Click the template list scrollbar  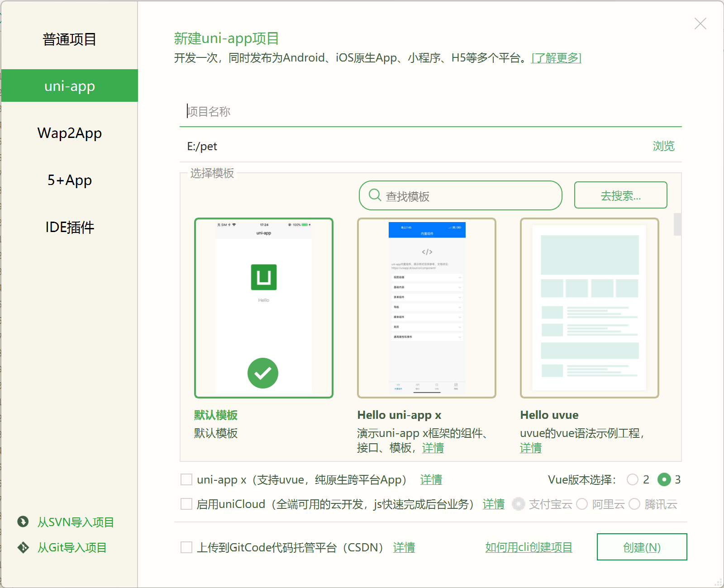pyautogui.click(x=677, y=224)
